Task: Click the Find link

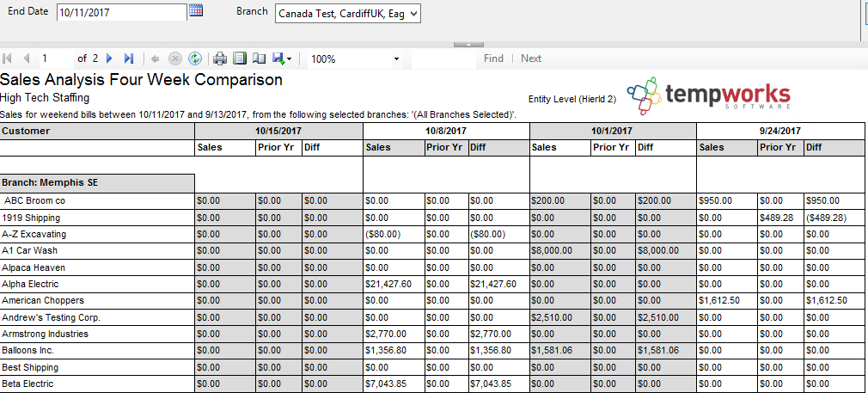Action: [493, 58]
